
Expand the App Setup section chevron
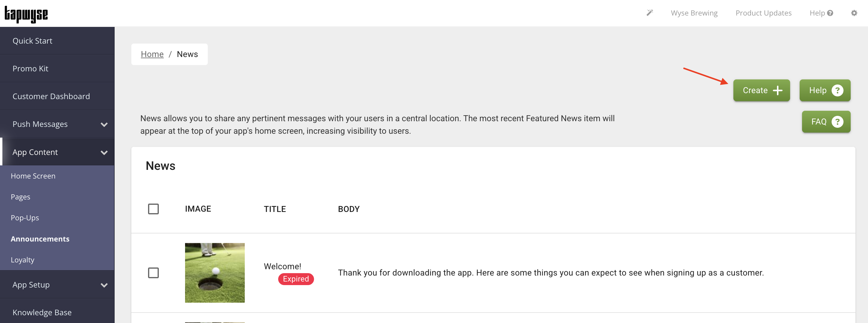[x=104, y=285]
